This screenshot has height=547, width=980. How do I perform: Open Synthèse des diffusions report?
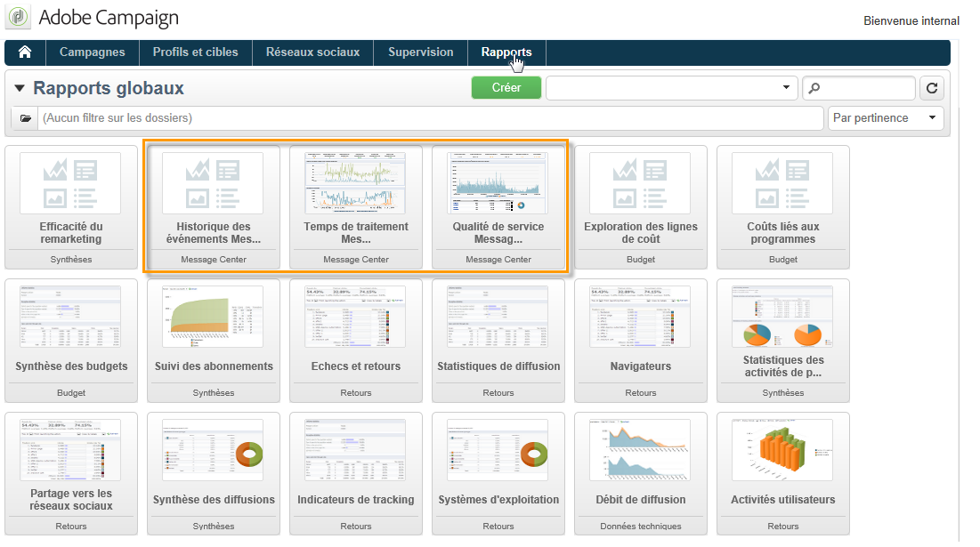point(214,474)
